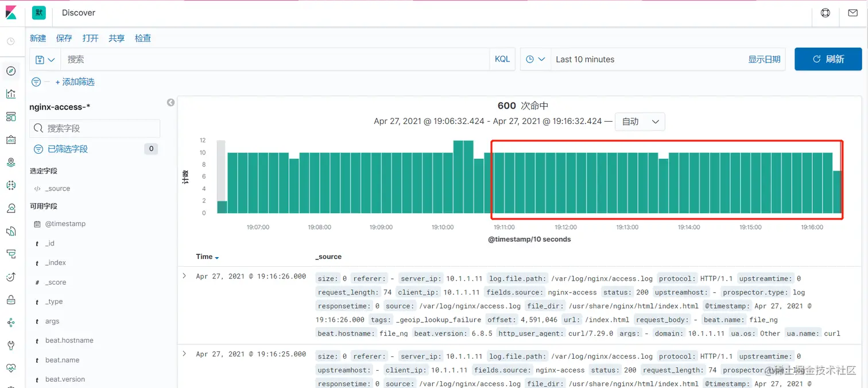Collapse the field sidebar arrow
The width and height of the screenshot is (868, 388).
(x=170, y=102)
